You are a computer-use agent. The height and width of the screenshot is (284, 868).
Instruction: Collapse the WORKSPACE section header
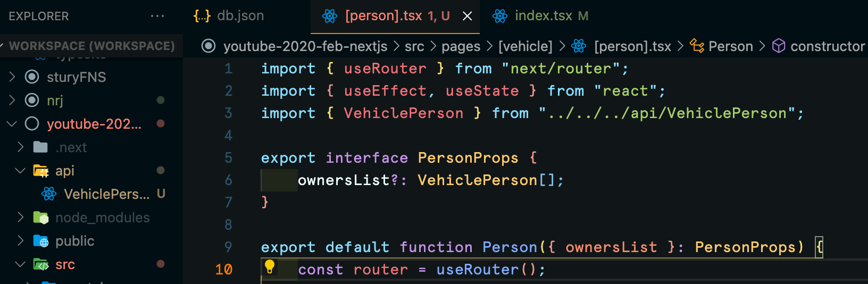91,46
